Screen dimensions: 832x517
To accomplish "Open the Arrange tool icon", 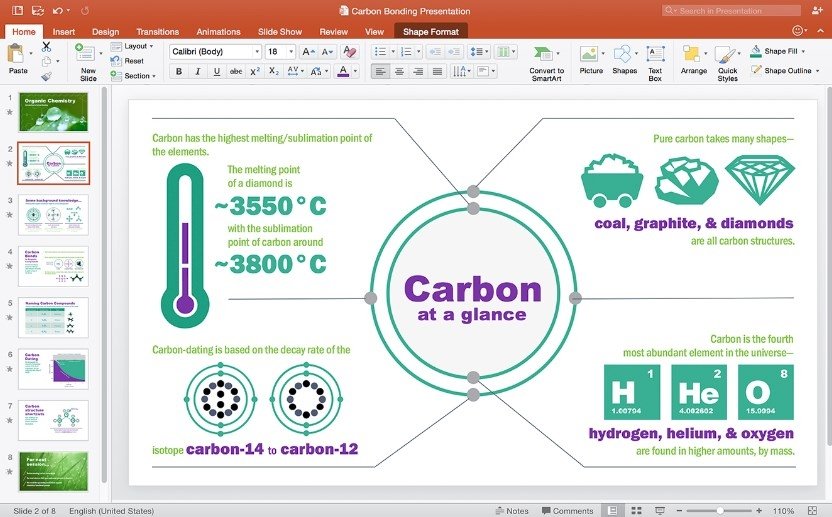I will (x=691, y=54).
